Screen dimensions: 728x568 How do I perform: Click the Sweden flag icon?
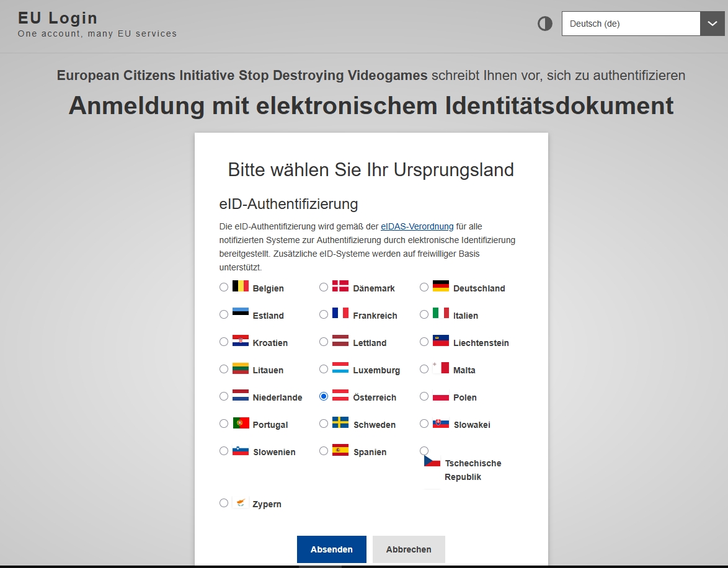[x=340, y=422]
